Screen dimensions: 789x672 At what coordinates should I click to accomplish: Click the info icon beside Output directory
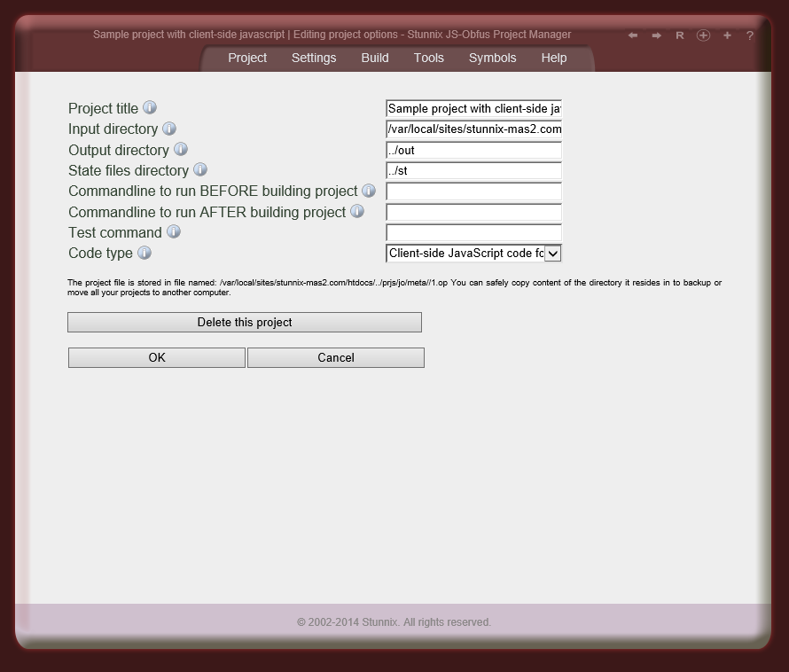[x=181, y=149]
